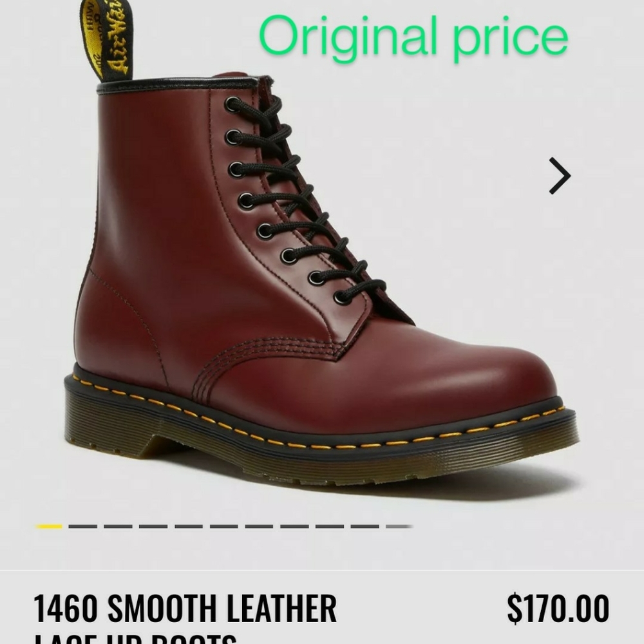Jump to the fifth carousel indicator dash
This screenshot has height=644, width=644.
[x=189, y=526]
